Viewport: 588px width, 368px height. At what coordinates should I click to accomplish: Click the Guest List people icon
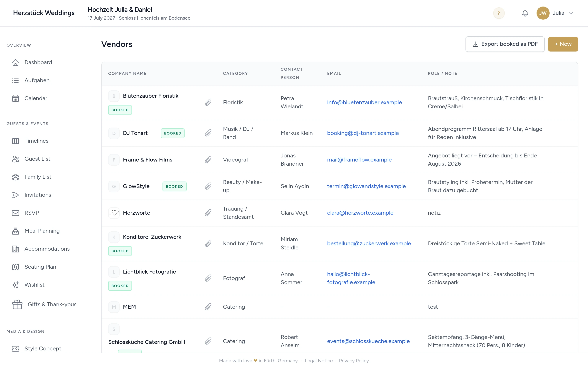click(x=16, y=159)
